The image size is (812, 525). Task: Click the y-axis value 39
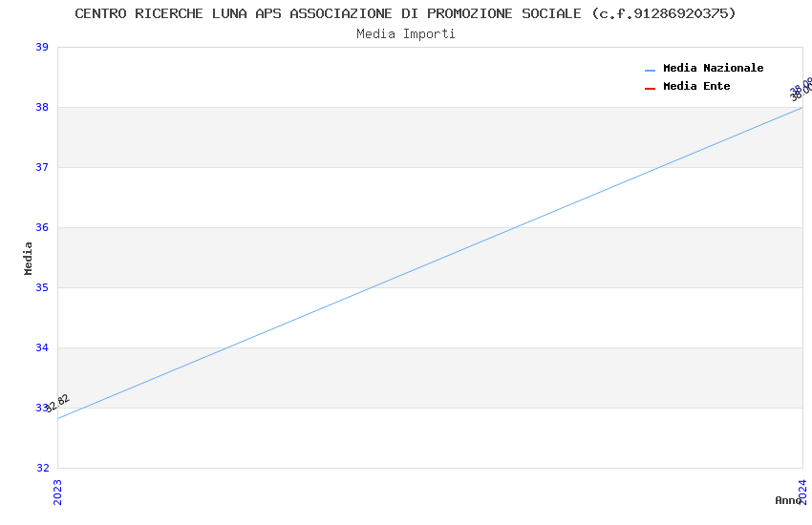pos(42,47)
